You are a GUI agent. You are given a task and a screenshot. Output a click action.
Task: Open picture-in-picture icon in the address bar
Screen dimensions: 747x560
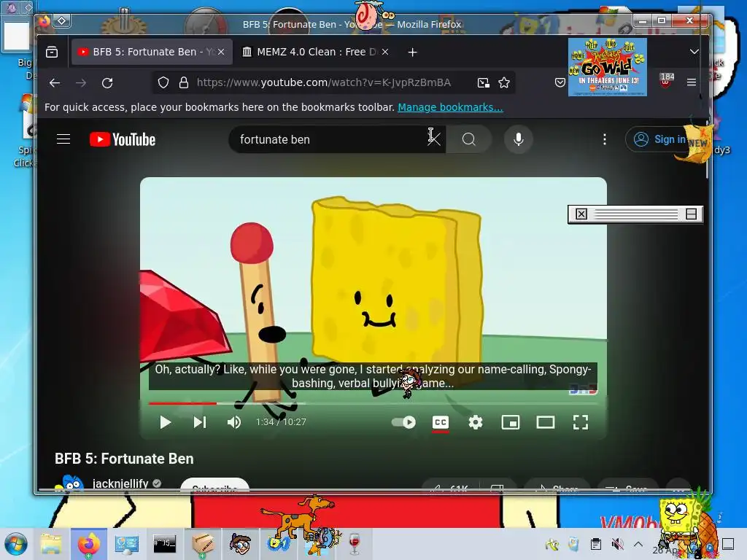pyautogui.click(x=483, y=83)
